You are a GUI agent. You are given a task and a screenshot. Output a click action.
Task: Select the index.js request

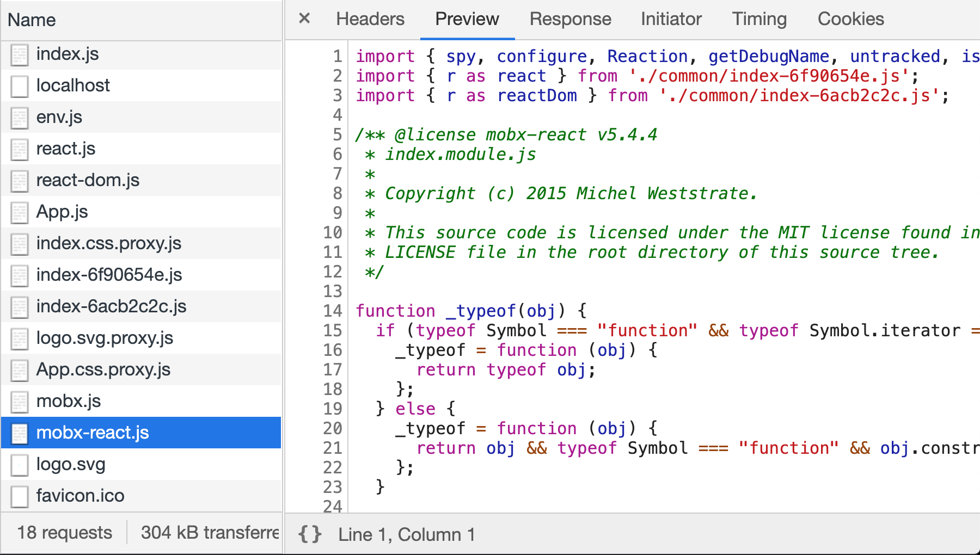[x=141, y=54]
